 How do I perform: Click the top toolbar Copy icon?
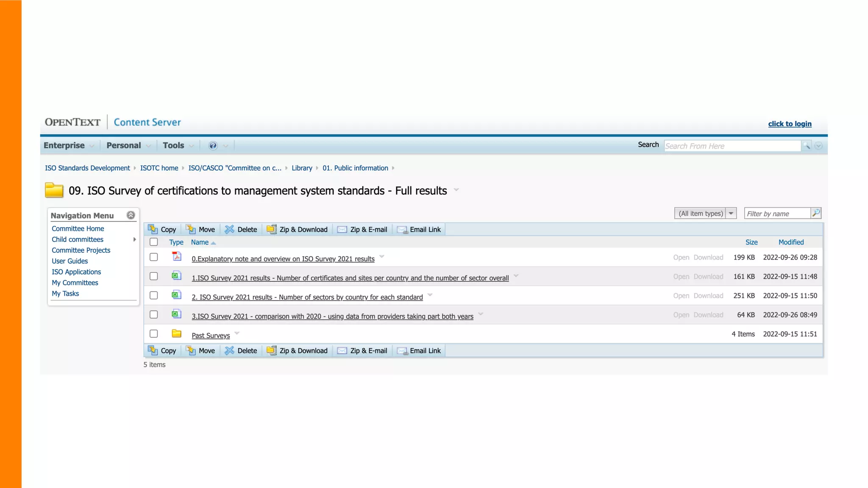[153, 229]
